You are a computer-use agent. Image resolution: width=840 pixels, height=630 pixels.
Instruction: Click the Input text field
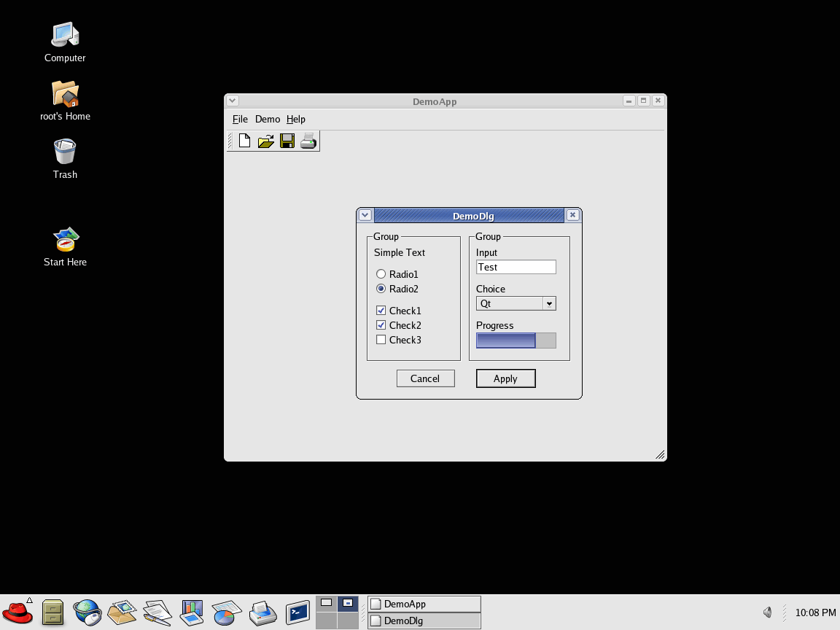point(516,267)
